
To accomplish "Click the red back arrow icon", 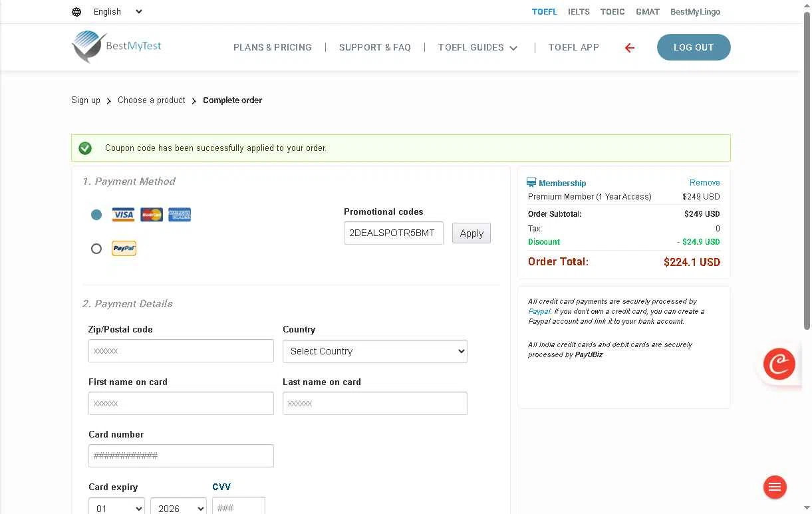I will (x=630, y=48).
